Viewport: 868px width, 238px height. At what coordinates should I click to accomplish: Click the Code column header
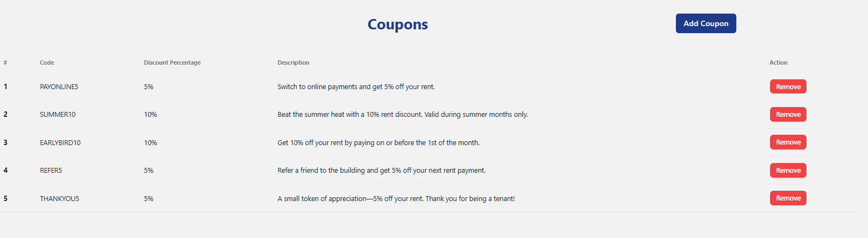pos(47,62)
